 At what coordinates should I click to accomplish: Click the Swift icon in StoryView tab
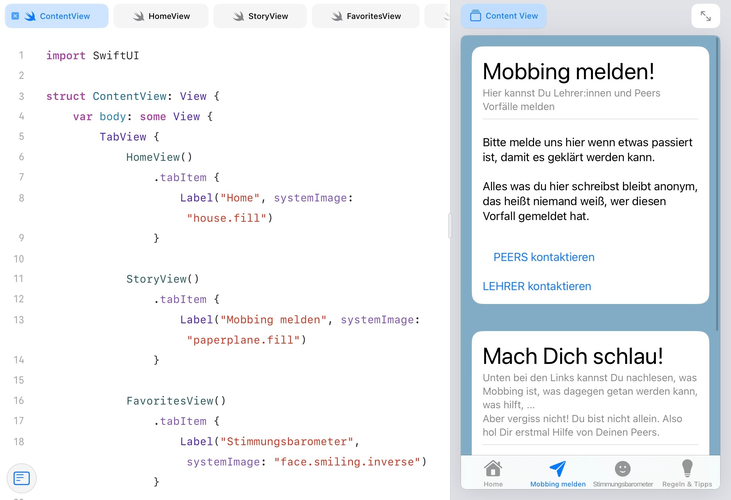[238, 16]
